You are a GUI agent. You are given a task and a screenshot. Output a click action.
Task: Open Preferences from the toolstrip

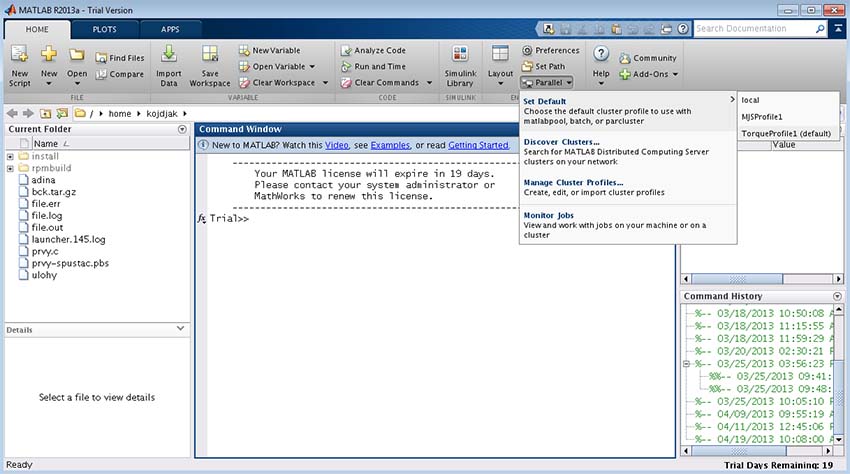tap(550, 50)
